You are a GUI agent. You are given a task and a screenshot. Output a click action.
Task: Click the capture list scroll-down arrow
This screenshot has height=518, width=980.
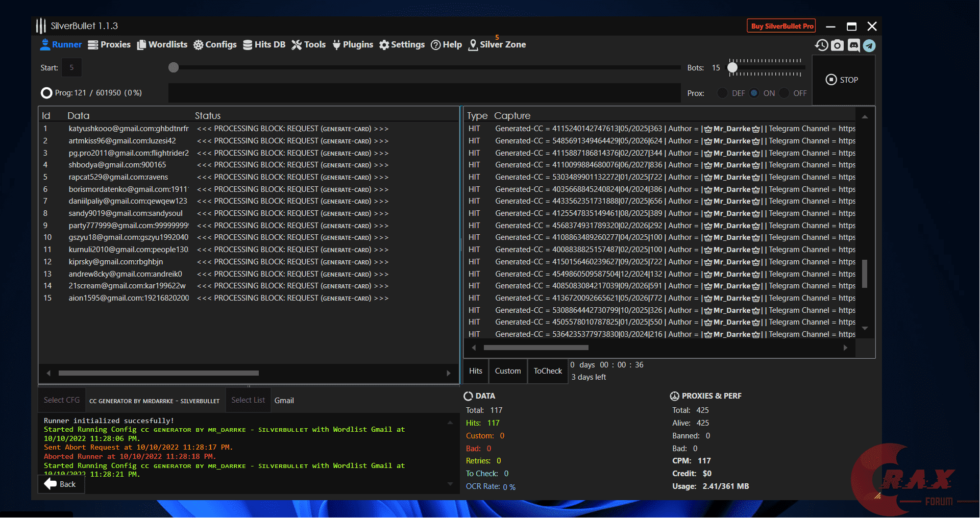click(x=865, y=329)
